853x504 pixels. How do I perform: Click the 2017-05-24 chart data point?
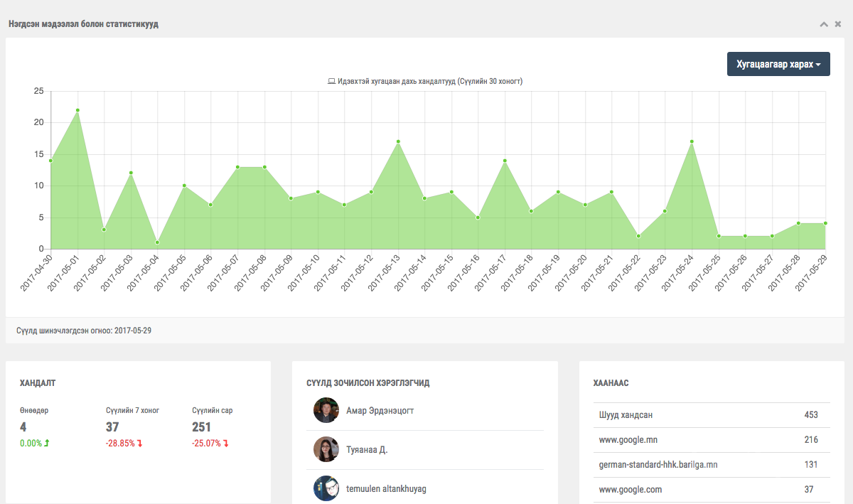click(x=692, y=141)
